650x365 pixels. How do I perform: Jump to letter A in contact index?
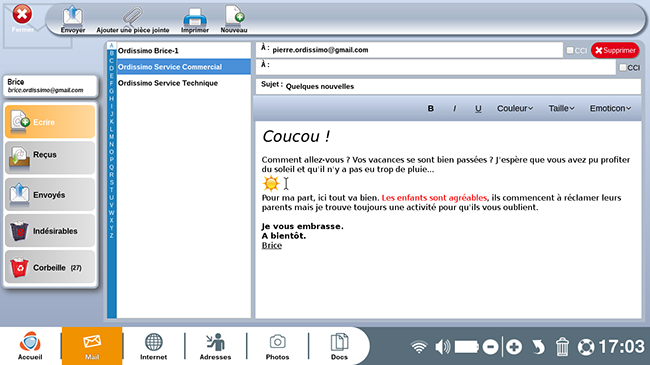coord(111,46)
